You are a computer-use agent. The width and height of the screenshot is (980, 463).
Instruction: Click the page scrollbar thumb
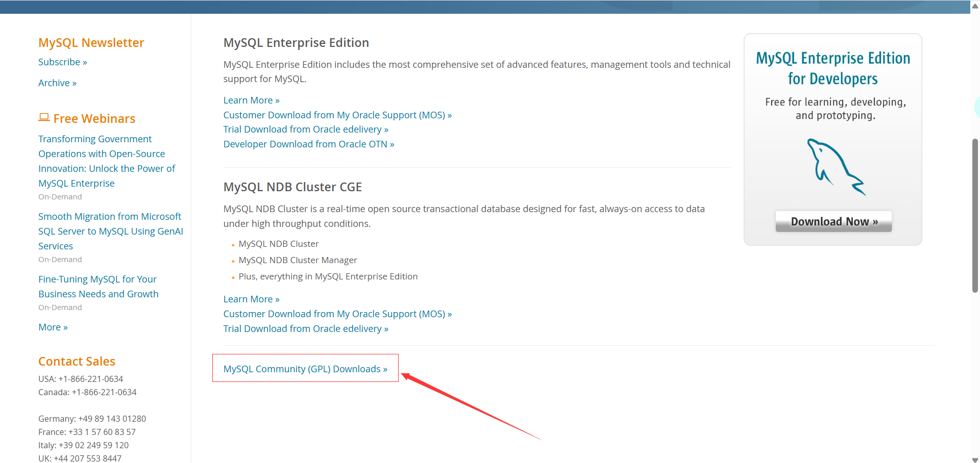point(975,215)
